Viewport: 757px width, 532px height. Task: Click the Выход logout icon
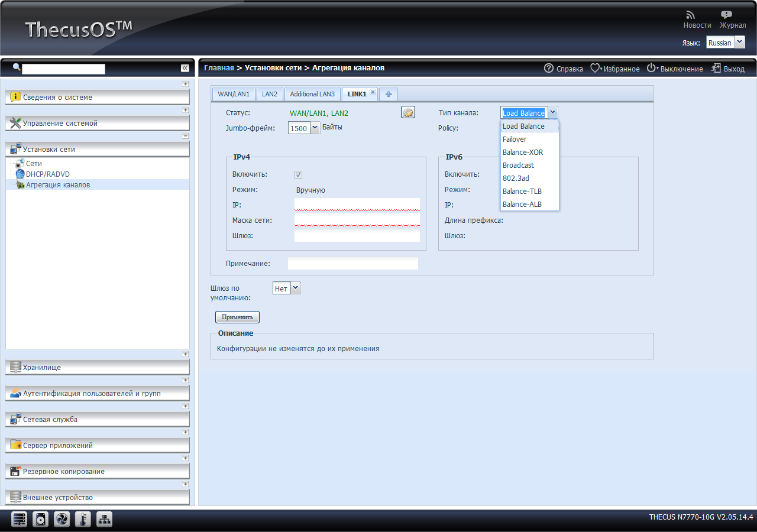[716, 69]
